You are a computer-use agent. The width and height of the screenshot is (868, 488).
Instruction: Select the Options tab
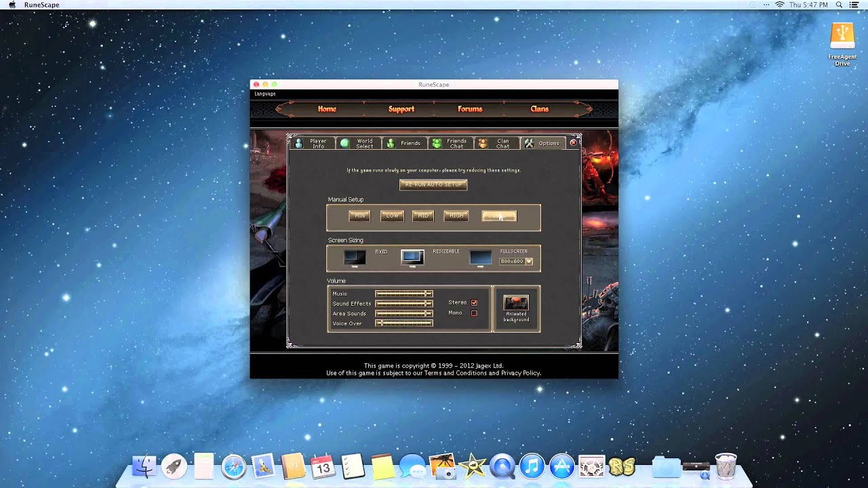(x=542, y=143)
